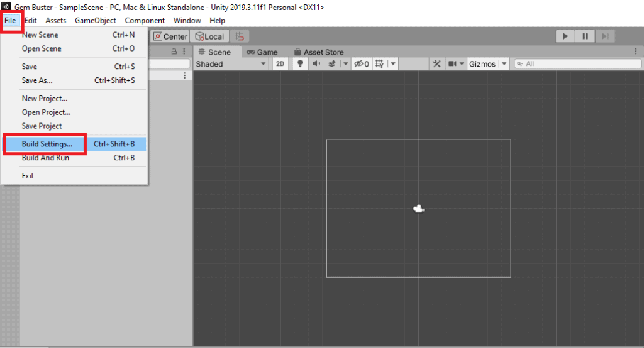Select Build Settings... from the File menu

click(x=47, y=144)
